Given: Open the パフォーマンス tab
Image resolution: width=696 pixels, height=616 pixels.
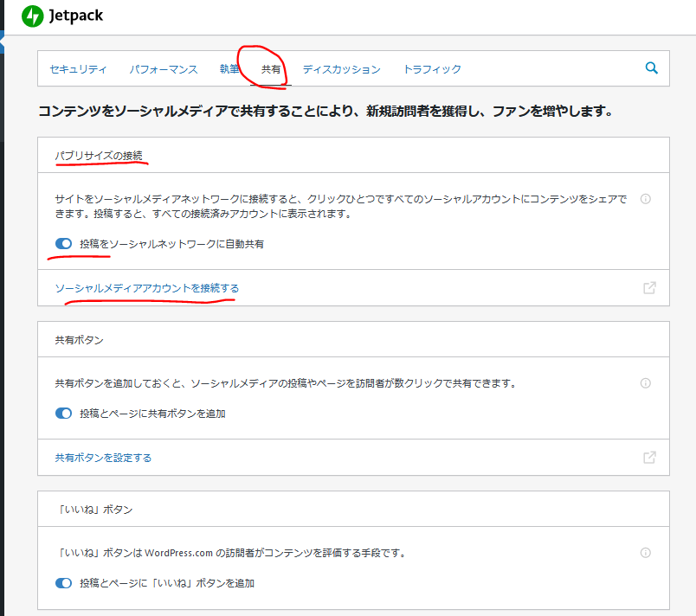Looking at the screenshot, I should pyautogui.click(x=164, y=69).
